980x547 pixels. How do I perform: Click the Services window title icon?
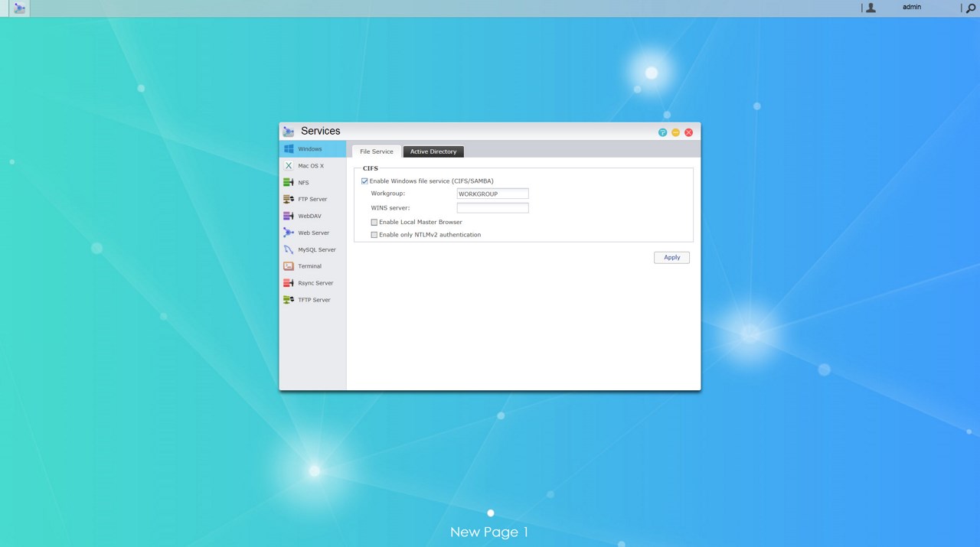[x=289, y=132]
